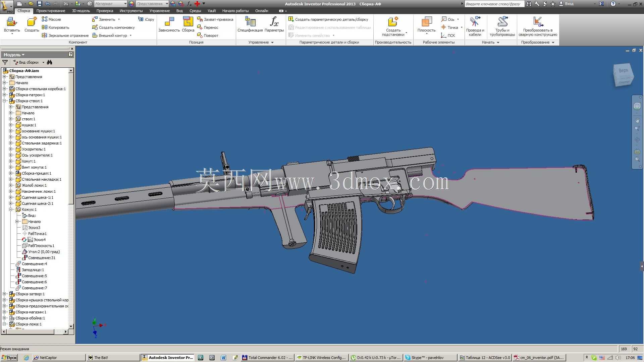Click the binoculars search icon in browser

(50, 62)
